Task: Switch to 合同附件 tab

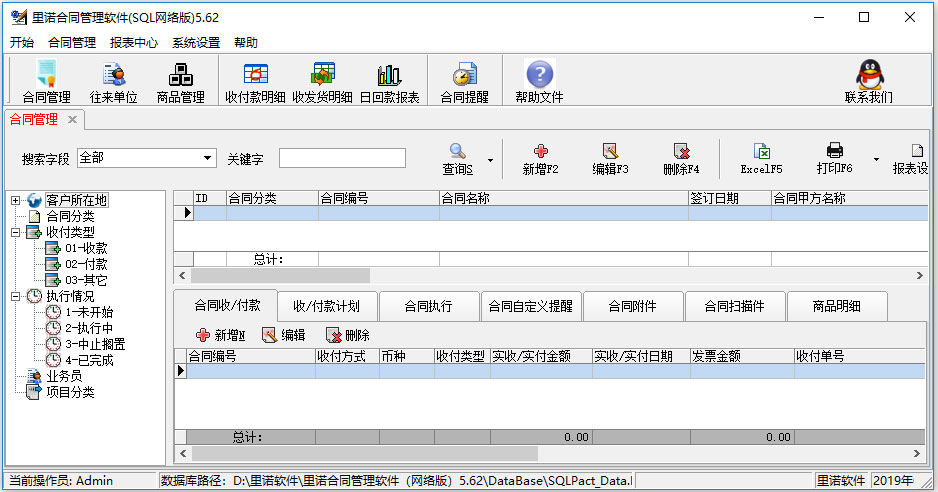Action: [x=632, y=306]
